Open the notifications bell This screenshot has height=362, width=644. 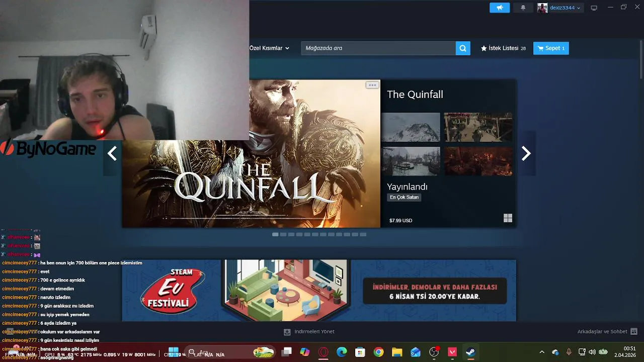pos(523,8)
